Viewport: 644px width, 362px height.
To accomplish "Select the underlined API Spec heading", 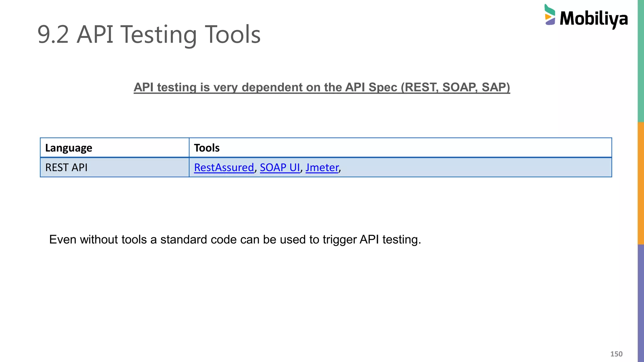I will coord(322,87).
